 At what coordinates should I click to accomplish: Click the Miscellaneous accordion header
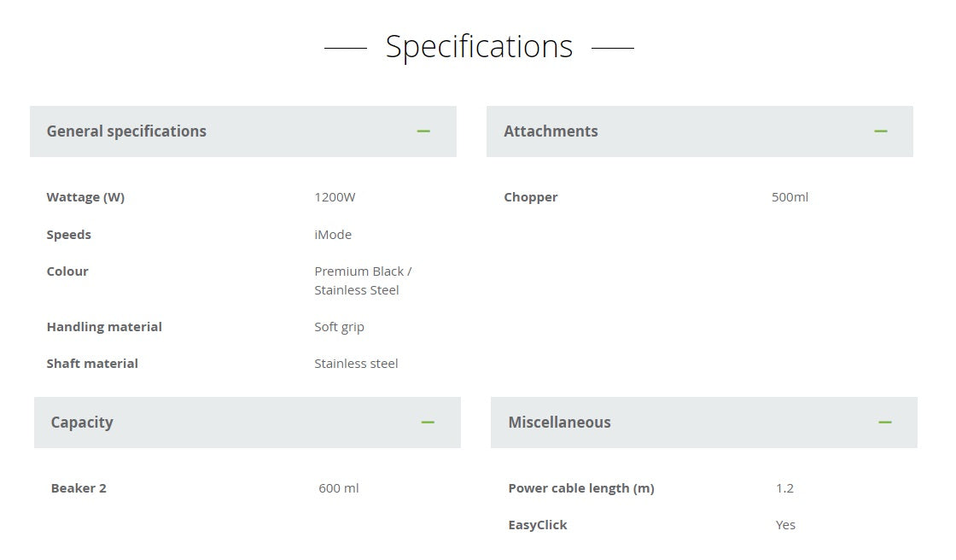(559, 423)
